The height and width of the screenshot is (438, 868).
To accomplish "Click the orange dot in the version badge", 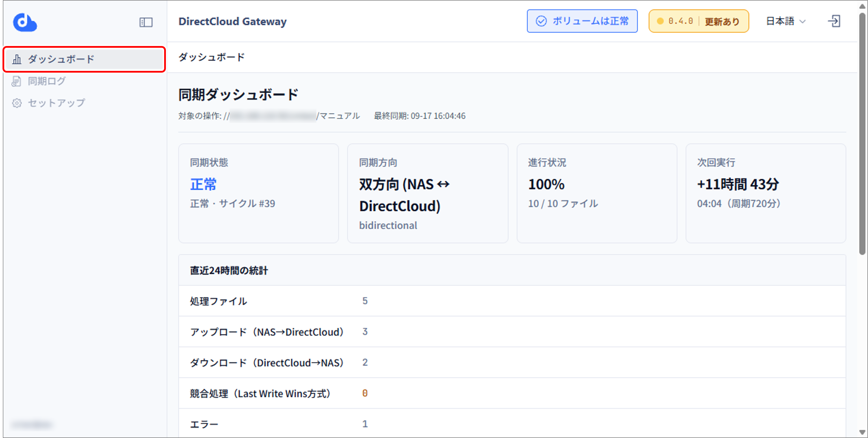I will coord(660,21).
